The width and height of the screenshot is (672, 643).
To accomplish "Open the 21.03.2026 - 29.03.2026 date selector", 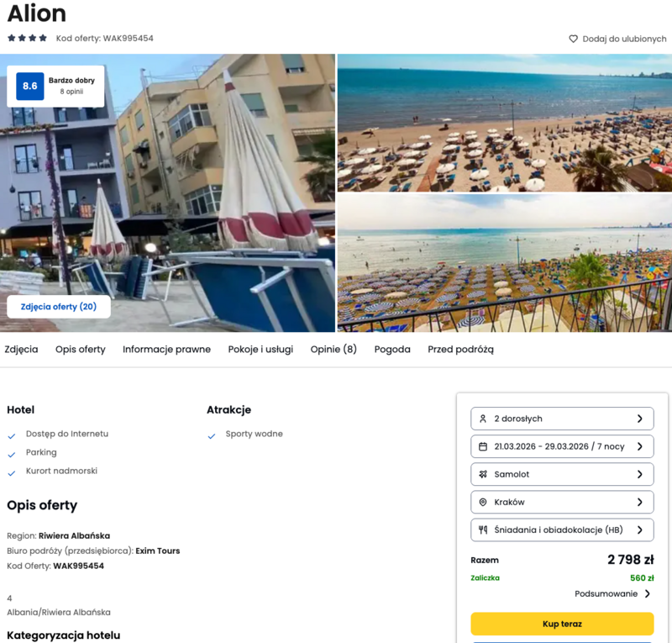I will click(x=562, y=446).
